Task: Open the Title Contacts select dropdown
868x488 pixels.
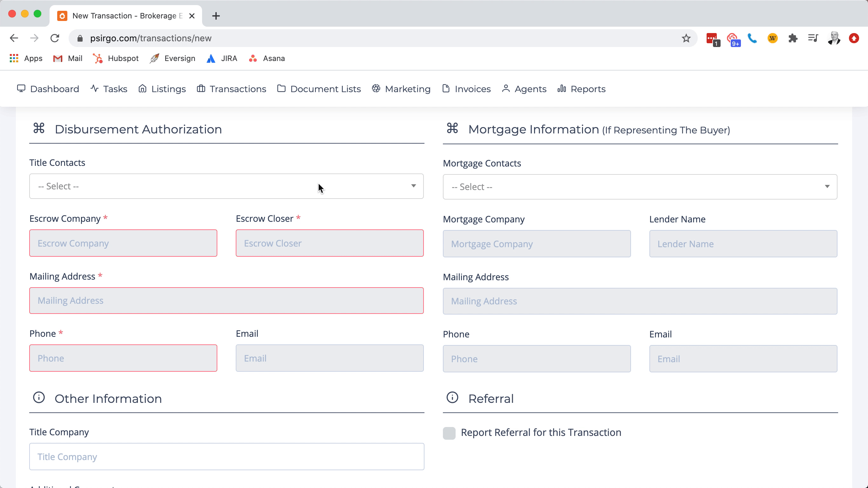Action: [x=226, y=186]
